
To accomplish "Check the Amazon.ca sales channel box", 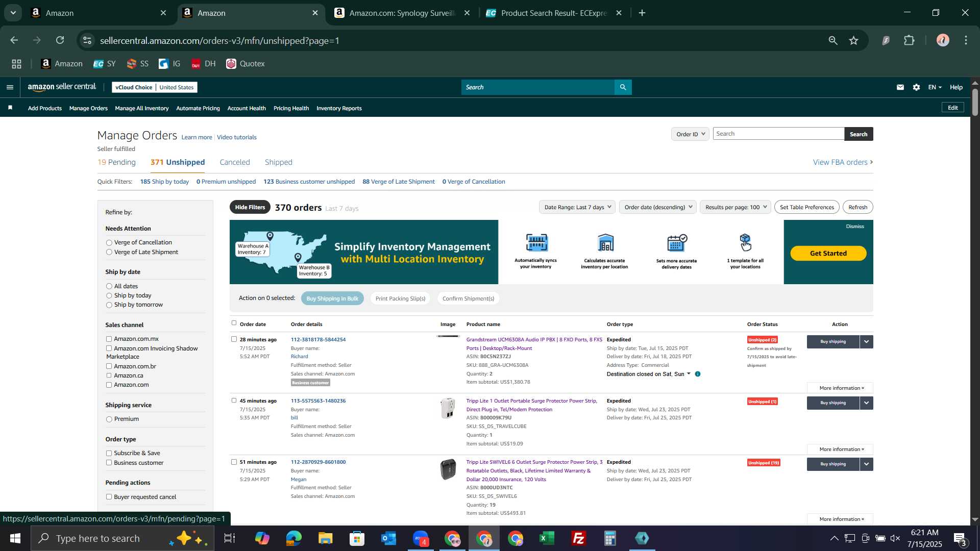I will tap(109, 375).
